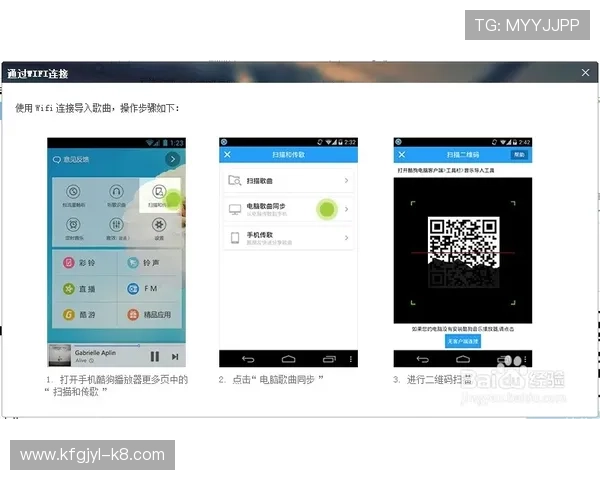This screenshot has width=600, height=480.
Task: Open 酷游 yellow G icon entry
Action: pyautogui.click(x=69, y=315)
